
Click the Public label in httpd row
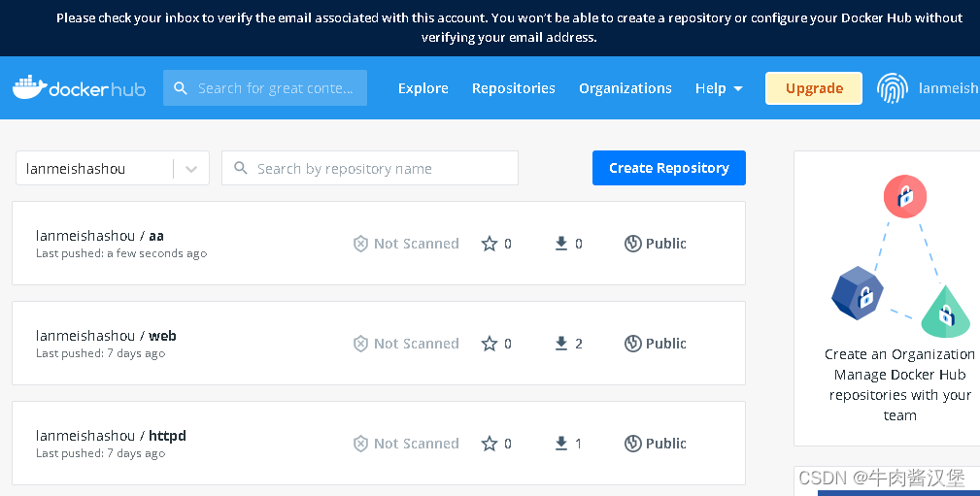click(x=665, y=444)
